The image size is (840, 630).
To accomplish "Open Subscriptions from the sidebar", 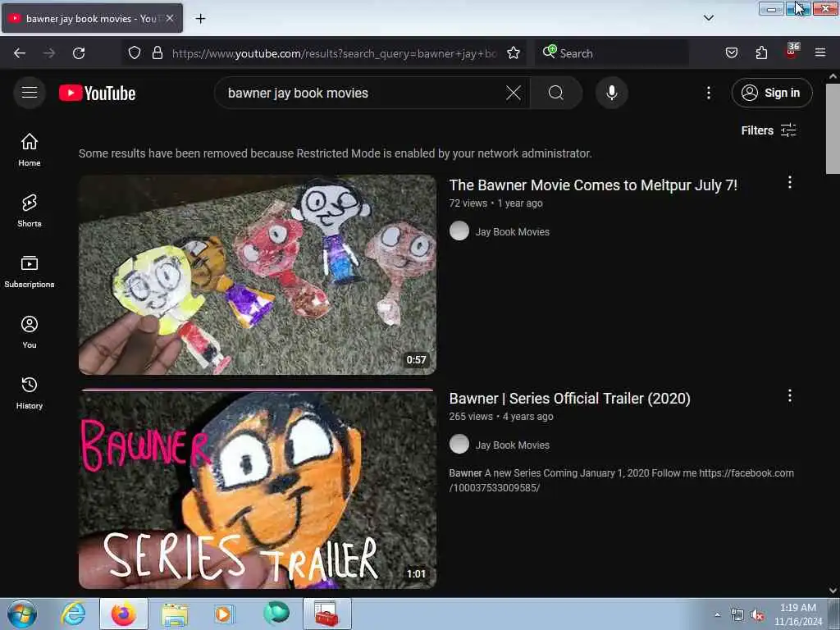I will point(30,272).
